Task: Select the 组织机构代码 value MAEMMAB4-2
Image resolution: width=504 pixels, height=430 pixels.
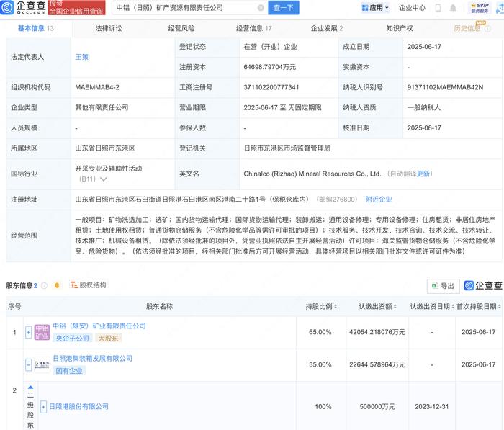Action: pyautogui.click(x=97, y=87)
